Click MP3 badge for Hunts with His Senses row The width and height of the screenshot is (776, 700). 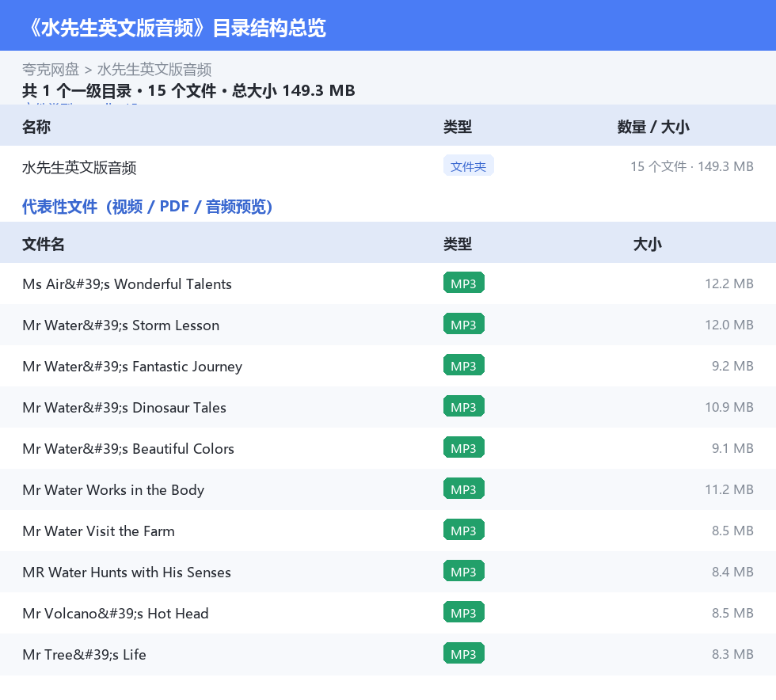tap(464, 571)
